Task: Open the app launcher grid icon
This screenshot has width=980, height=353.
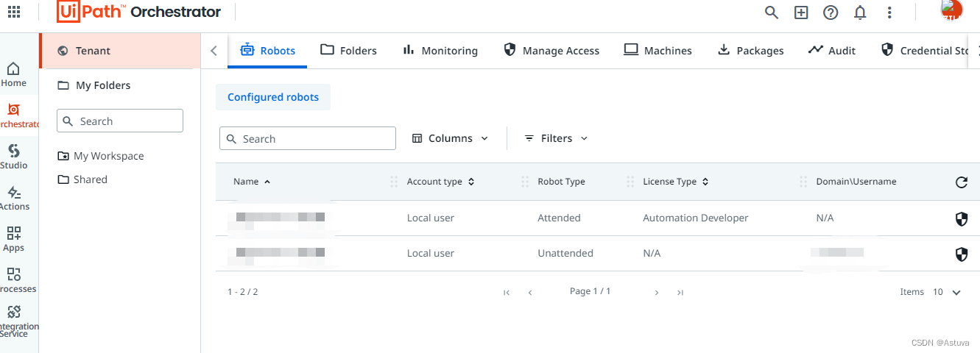Action: coord(13,12)
